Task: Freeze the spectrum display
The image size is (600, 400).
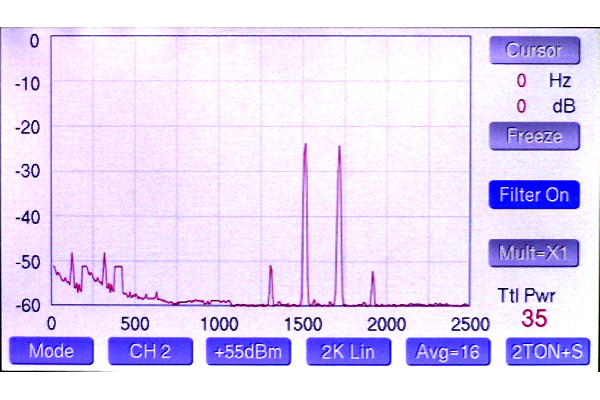Action: click(x=535, y=136)
